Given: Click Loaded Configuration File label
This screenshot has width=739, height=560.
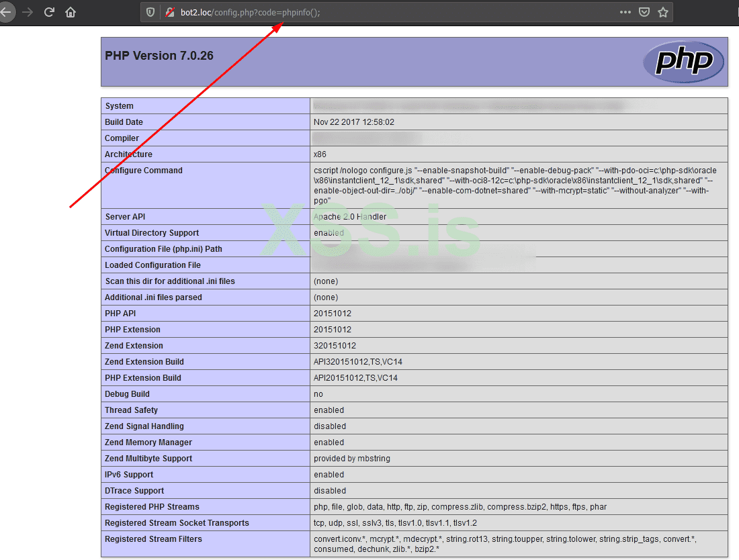Looking at the screenshot, I should coord(153,265).
